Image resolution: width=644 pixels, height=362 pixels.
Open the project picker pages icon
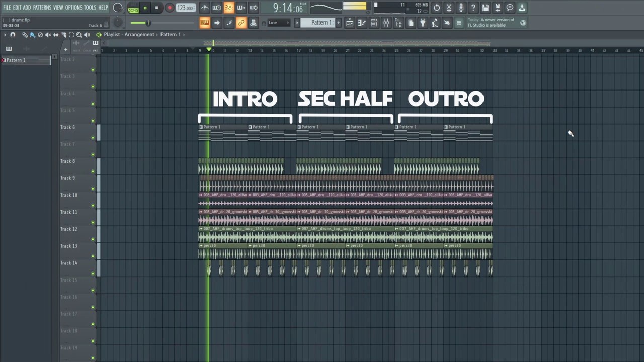coord(411,23)
